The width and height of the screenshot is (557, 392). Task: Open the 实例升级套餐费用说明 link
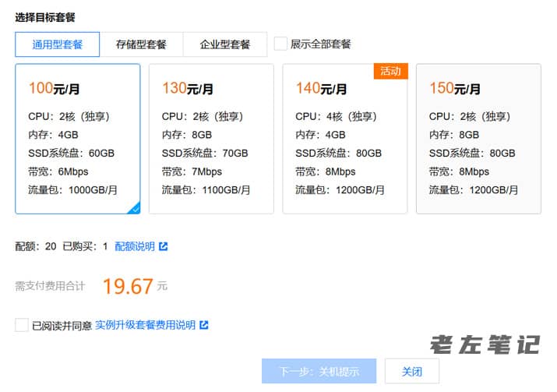[145, 325]
